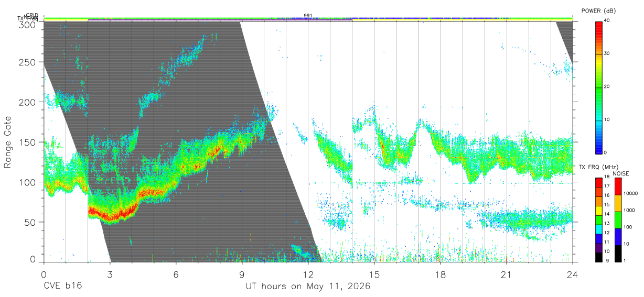Image resolution: width=644 pixels, height=297 pixels.
Task: Click the "17" label on the TX FRQ scale
Action: 607,186
